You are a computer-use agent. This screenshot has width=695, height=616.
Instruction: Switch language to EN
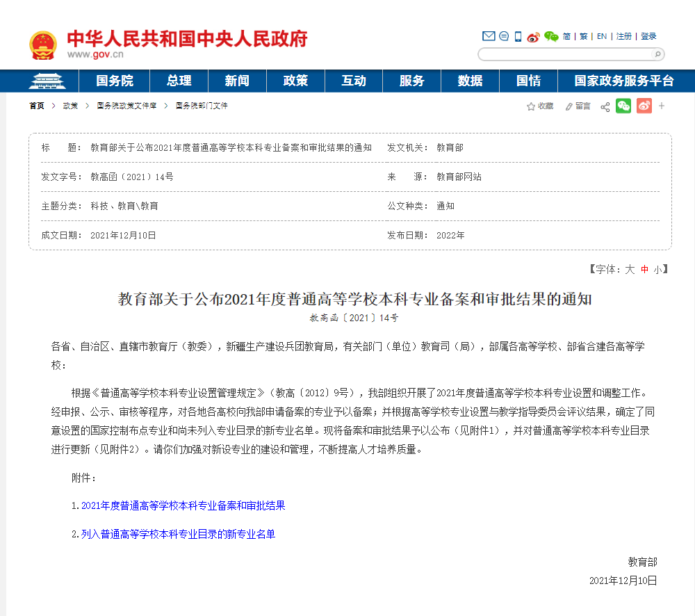(600, 36)
